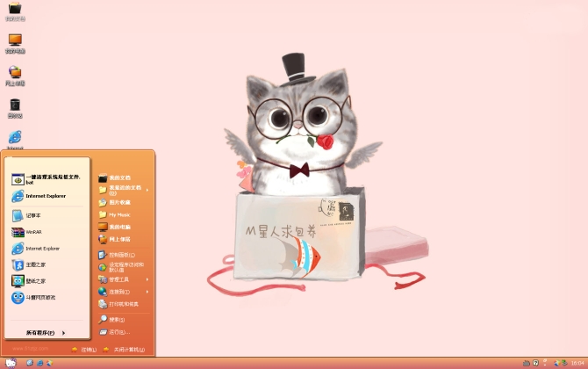Image resolution: width=588 pixels, height=369 pixels.
Task: Select the recycle bin desktop icon
Action: [x=15, y=108]
